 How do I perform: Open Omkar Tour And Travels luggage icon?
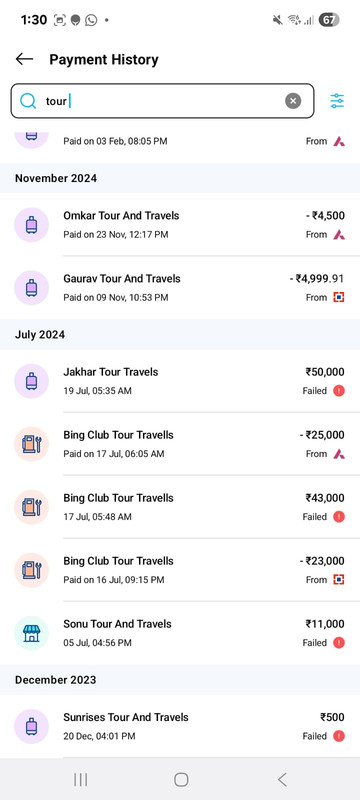coord(32,225)
